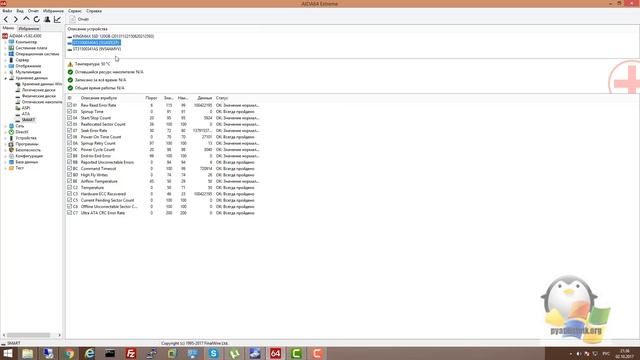The image size is (640, 360).
Task: Select the KINGMAX SSD 120GB device
Action: click(x=113, y=36)
